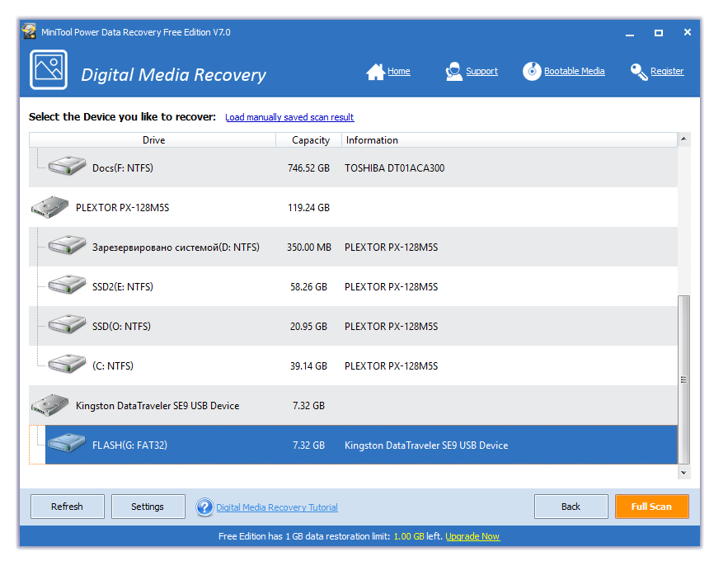Click the Drive column header
Viewport: 728px width, 561px height.
[x=153, y=140]
